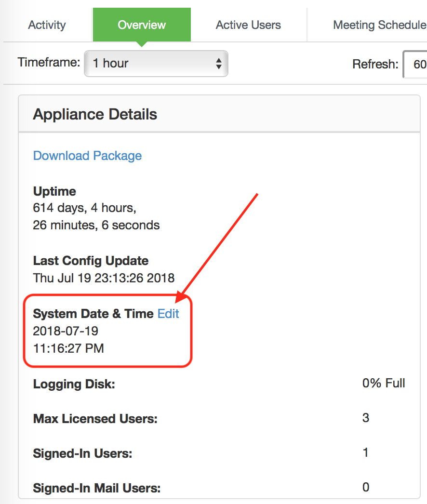Image resolution: width=427 pixels, height=504 pixels.
Task: Click the Last Config Update timestamp
Action: coord(104,278)
